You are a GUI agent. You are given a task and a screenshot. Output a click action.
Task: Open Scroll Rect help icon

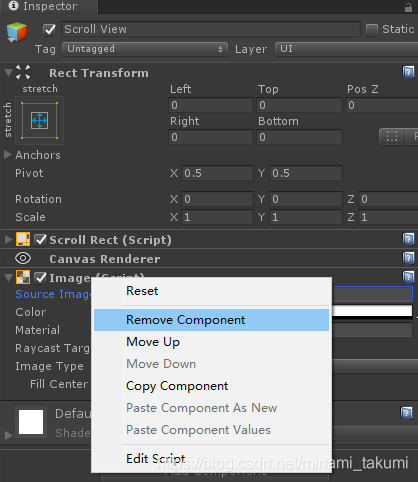(408, 239)
